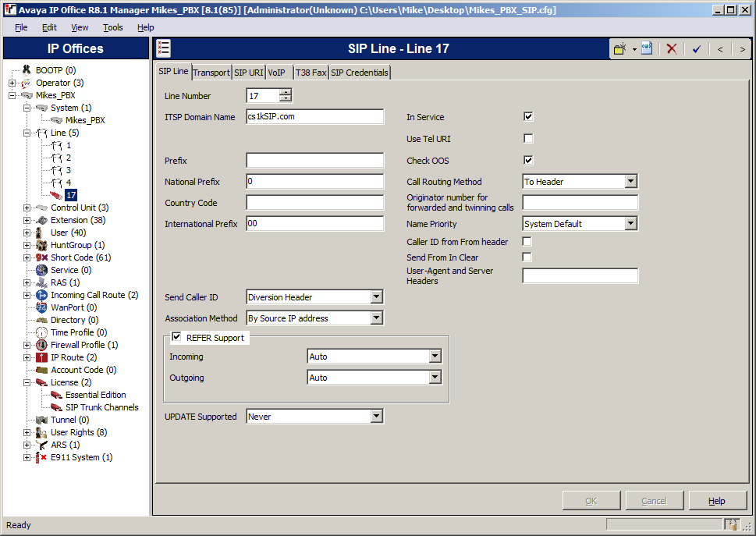Click the National Prefix input field

[315, 181]
